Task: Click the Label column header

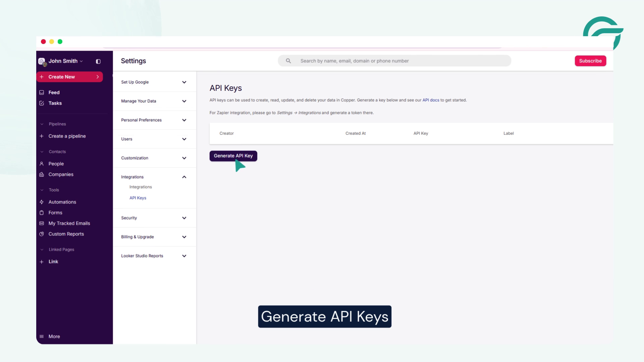Action: [508, 133]
